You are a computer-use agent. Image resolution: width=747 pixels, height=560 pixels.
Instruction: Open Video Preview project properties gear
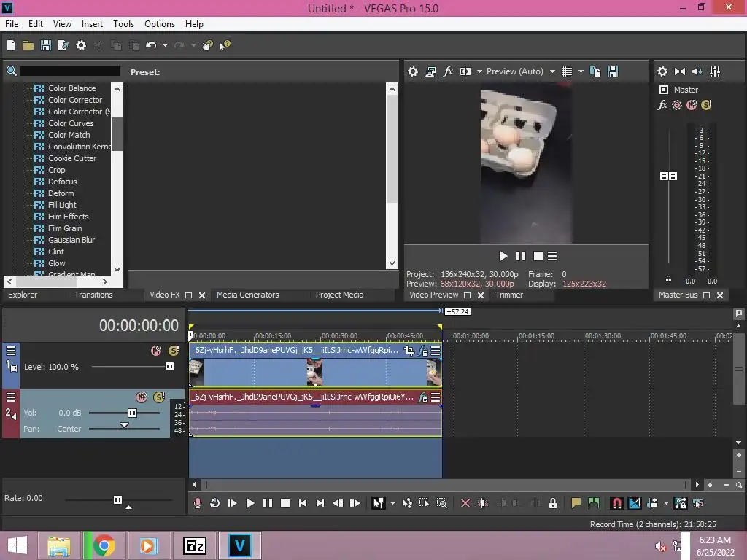pyautogui.click(x=413, y=71)
